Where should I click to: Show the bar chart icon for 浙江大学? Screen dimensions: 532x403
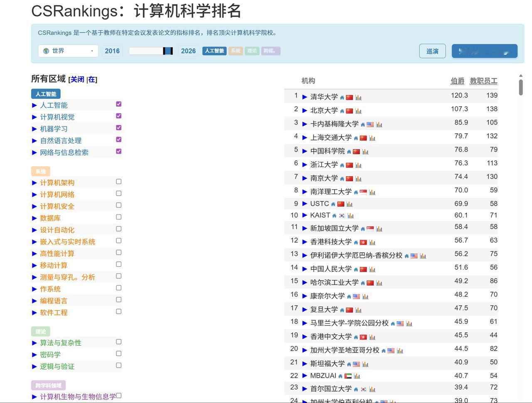[x=358, y=165]
